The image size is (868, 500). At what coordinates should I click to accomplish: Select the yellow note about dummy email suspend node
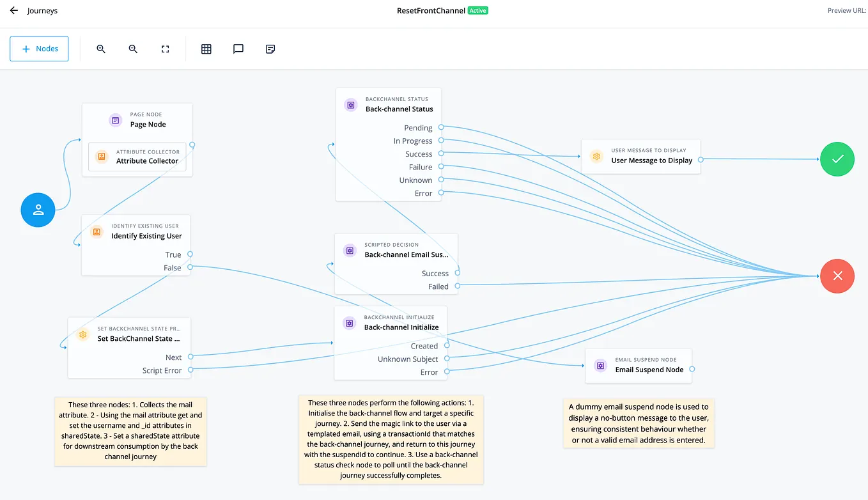[639, 423]
